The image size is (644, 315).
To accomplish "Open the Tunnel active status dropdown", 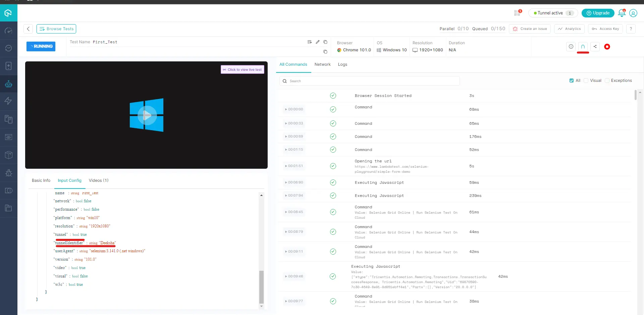I will coord(553,13).
